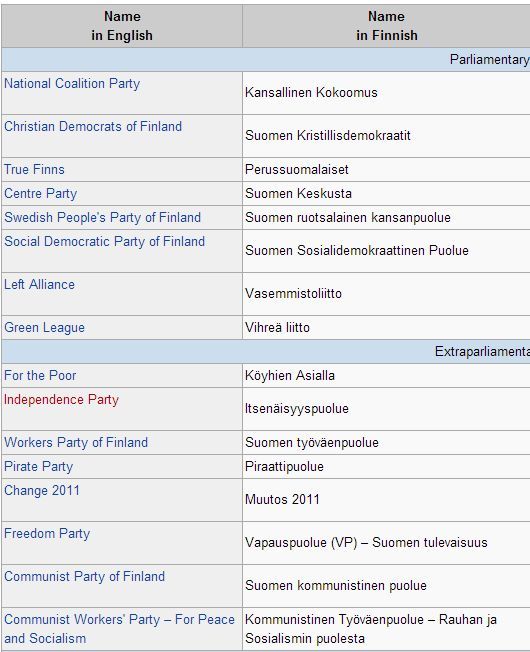Click the red Independence Party link
530x652 pixels.
coord(62,400)
